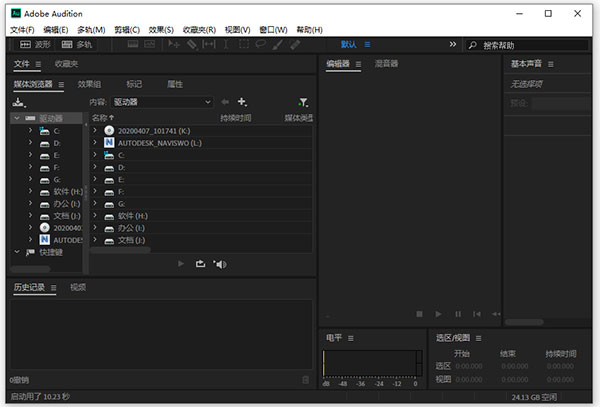
Task: Switch to Waveform (波形) editor view
Action: point(35,45)
